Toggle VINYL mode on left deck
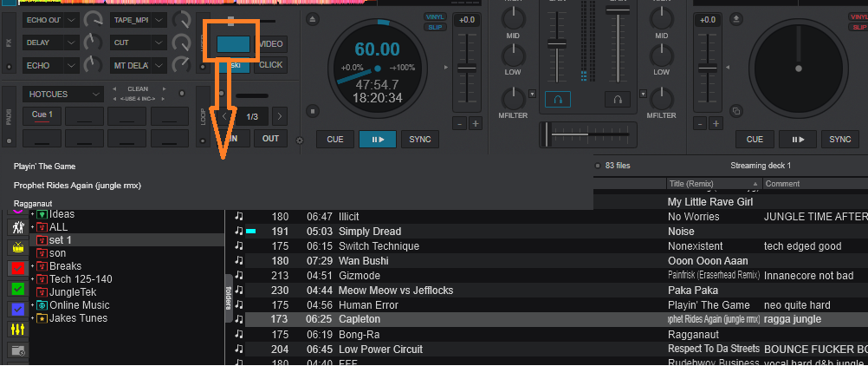Viewport: 868px width, 366px height. [x=435, y=16]
